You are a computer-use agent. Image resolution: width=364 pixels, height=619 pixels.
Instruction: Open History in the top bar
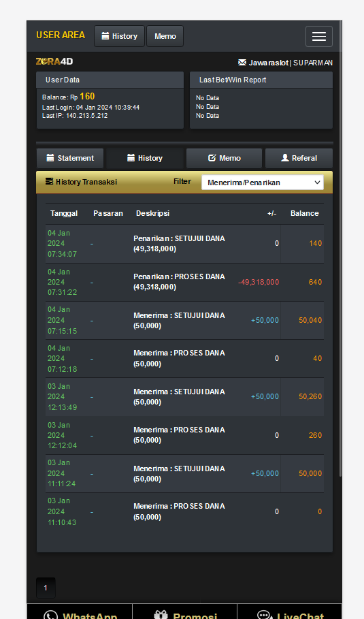coord(120,36)
